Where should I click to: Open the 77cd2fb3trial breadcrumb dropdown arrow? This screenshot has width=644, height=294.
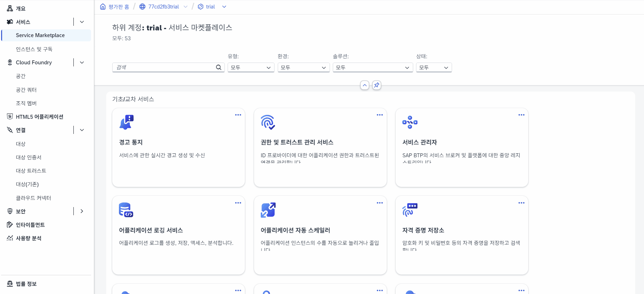tap(186, 7)
